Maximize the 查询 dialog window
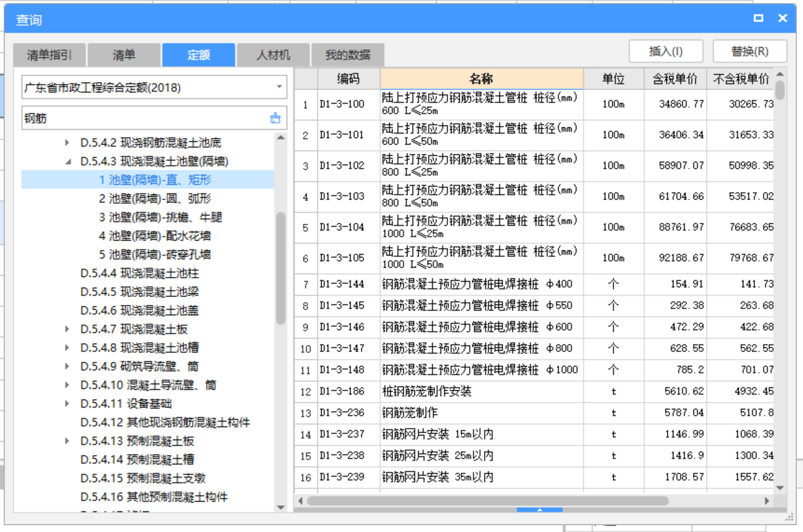The height and width of the screenshot is (532, 803). tap(758, 19)
